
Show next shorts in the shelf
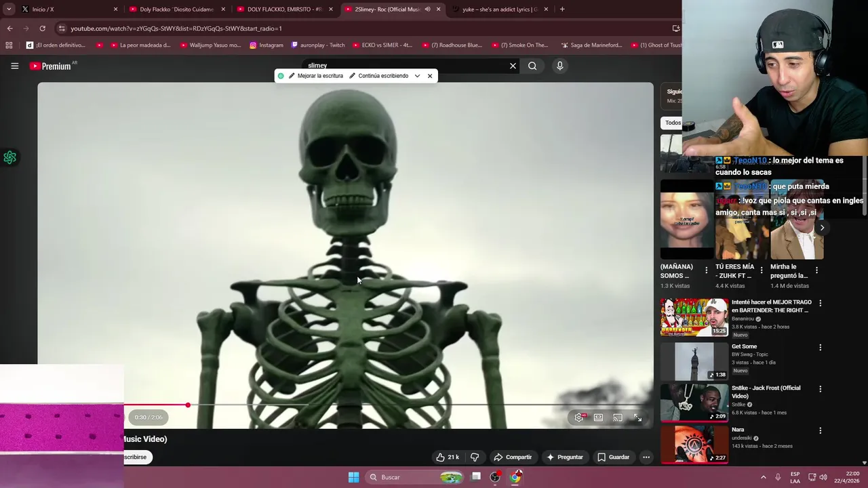pos(821,228)
